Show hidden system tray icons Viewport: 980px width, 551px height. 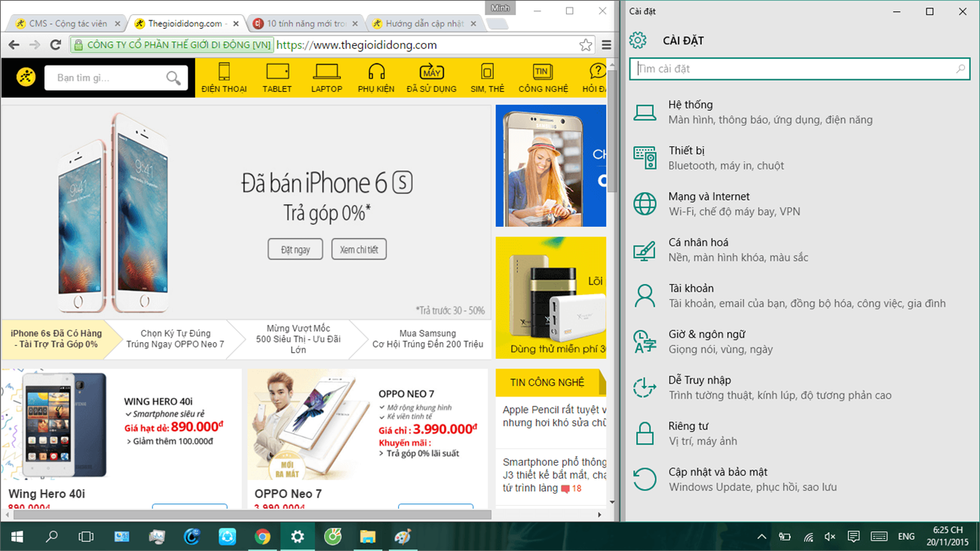[x=761, y=537]
